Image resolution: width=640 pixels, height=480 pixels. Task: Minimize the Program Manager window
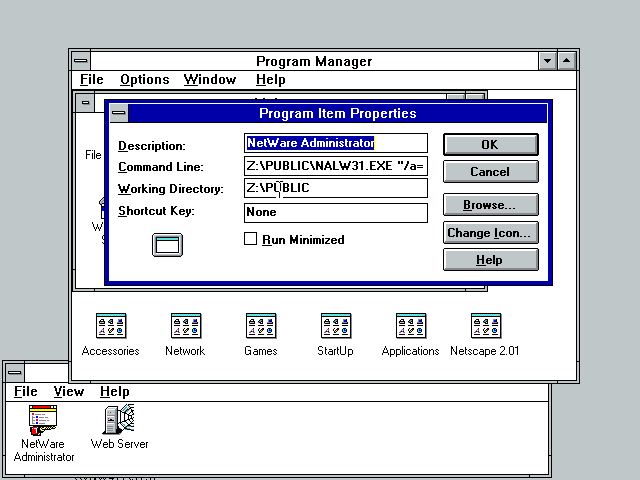click(x=547, y=61)
